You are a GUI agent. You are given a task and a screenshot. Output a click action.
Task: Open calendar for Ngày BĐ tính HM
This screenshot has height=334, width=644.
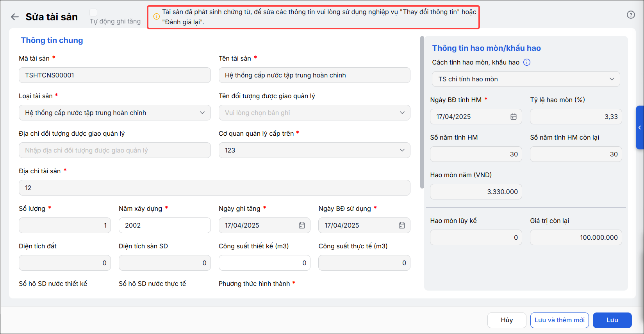click(514, 117)
